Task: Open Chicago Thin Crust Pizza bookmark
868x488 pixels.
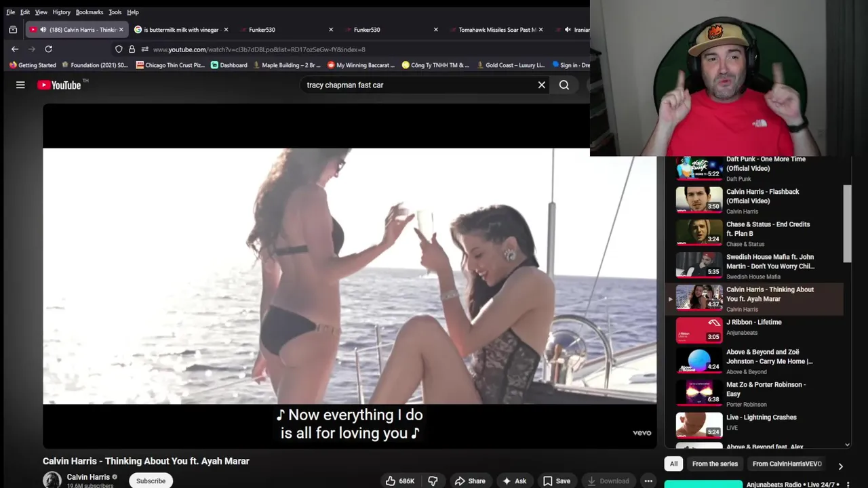Action: [170, 65]
